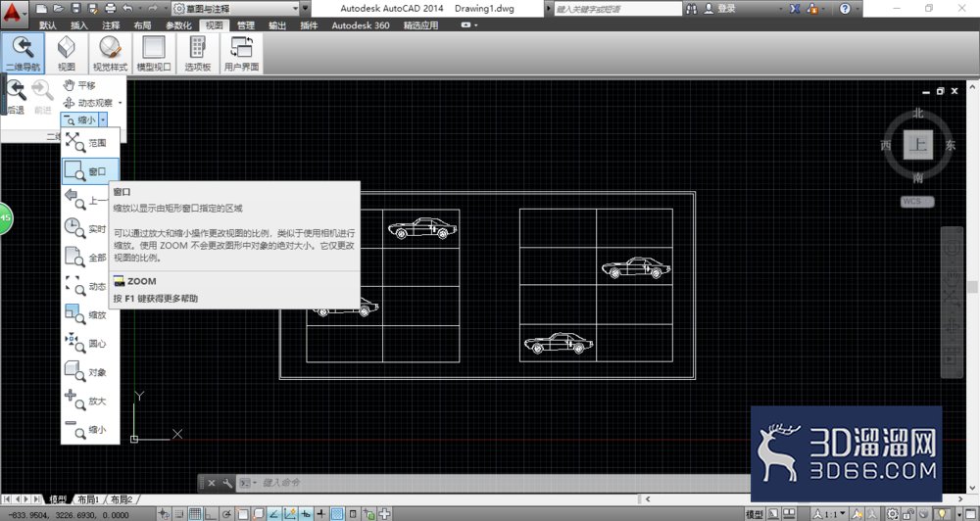The width and height of the screenshot is (980, 521).
Task: Choose 对象 zoom object option
Action: [90, 372]
